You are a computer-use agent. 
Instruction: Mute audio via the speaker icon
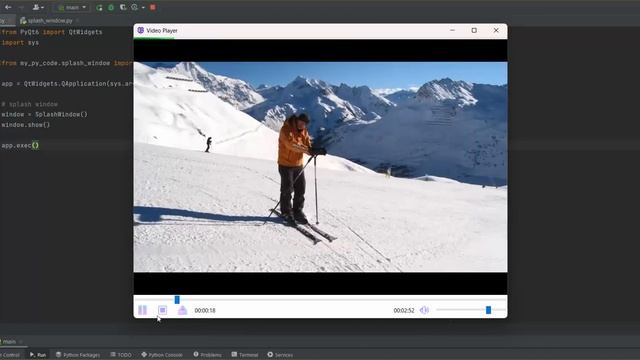coord(424,310)
